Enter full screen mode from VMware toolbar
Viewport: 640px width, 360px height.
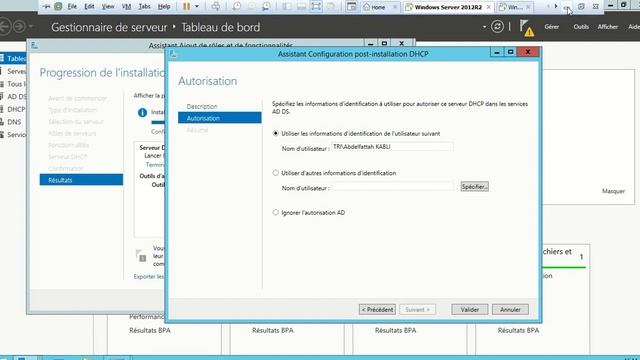[x=316, y=7]
